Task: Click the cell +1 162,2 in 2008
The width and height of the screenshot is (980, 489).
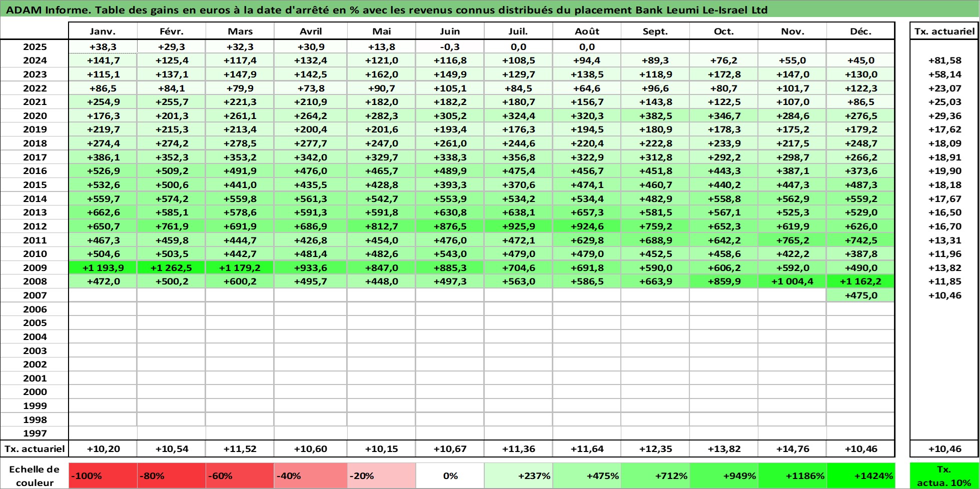Action: coord(860,281)
